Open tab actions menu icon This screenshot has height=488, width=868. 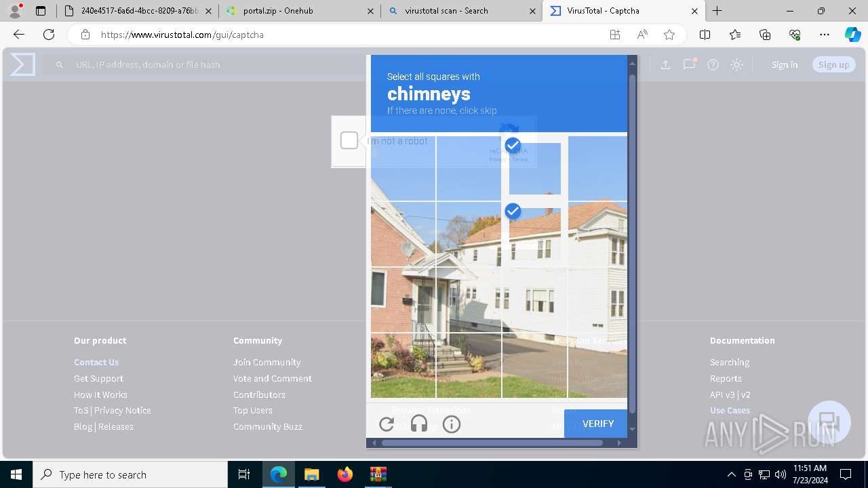click(41, 11)
